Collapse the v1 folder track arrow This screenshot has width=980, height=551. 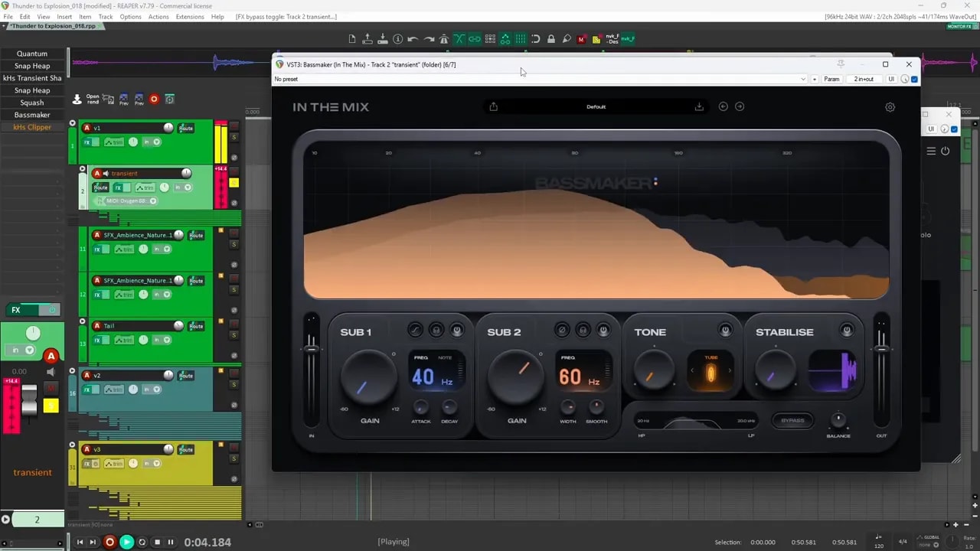(x=73, y=123)
